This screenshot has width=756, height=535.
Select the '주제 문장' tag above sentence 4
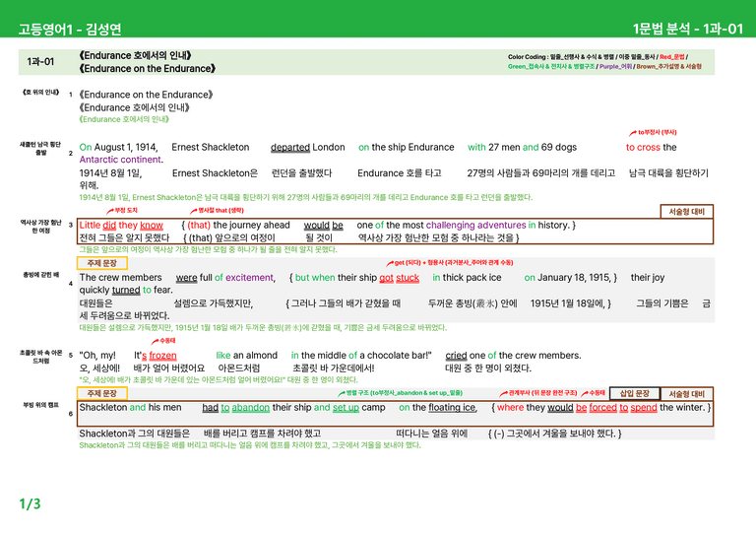(102, 263)
